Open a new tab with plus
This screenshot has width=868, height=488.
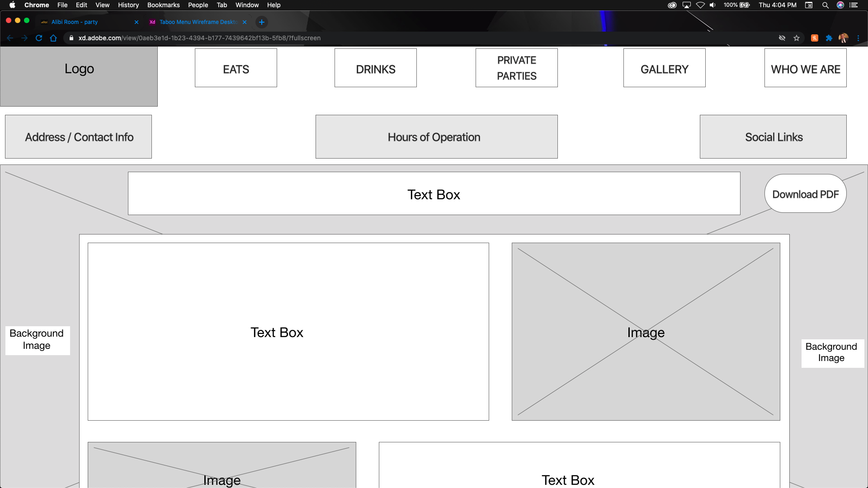click(261, 22)
